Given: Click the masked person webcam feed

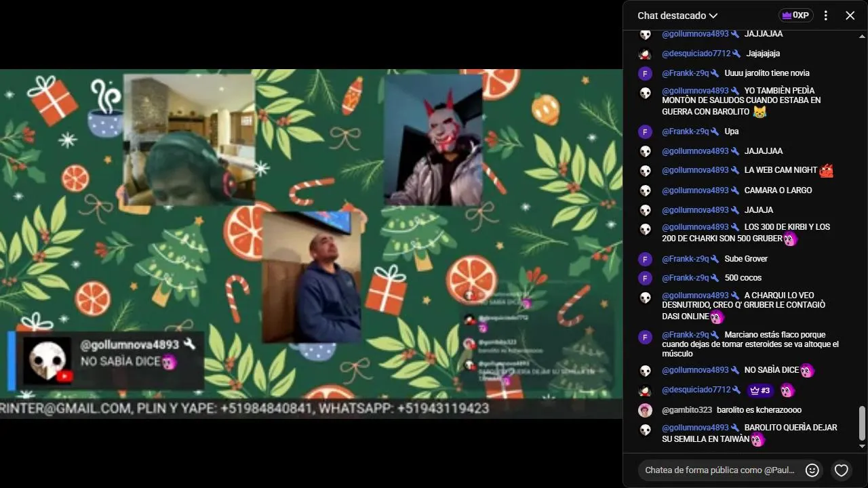Looking at the screenshot, I should pos(433,140).
